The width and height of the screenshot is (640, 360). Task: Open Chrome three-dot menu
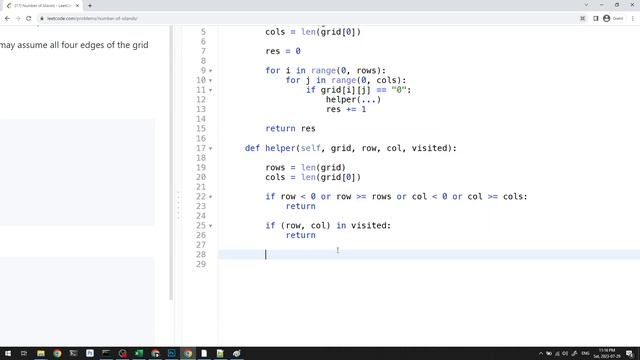click(x=633, y=18)
